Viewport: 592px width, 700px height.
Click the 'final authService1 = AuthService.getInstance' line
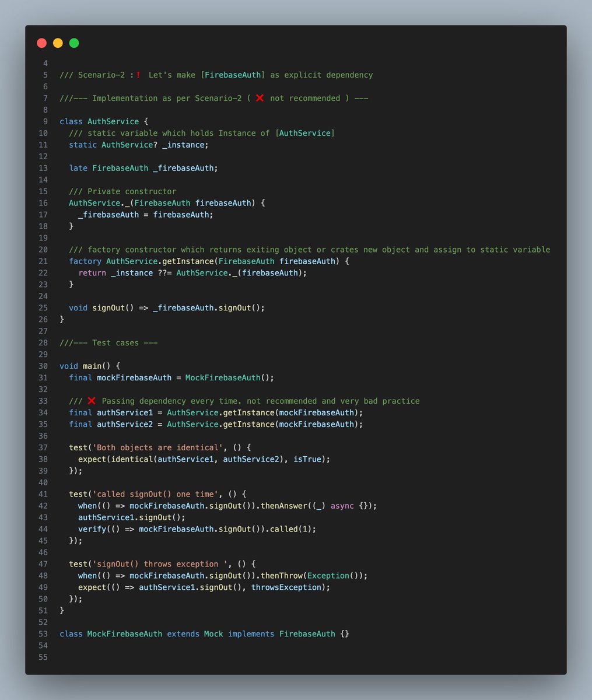pos(216,412)
